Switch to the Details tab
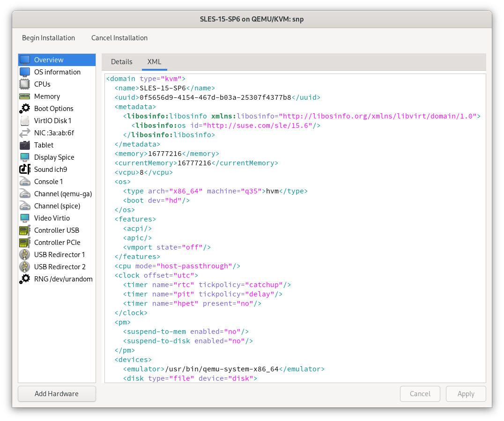This screenshot has height=421, width=504. pos(121,61)
